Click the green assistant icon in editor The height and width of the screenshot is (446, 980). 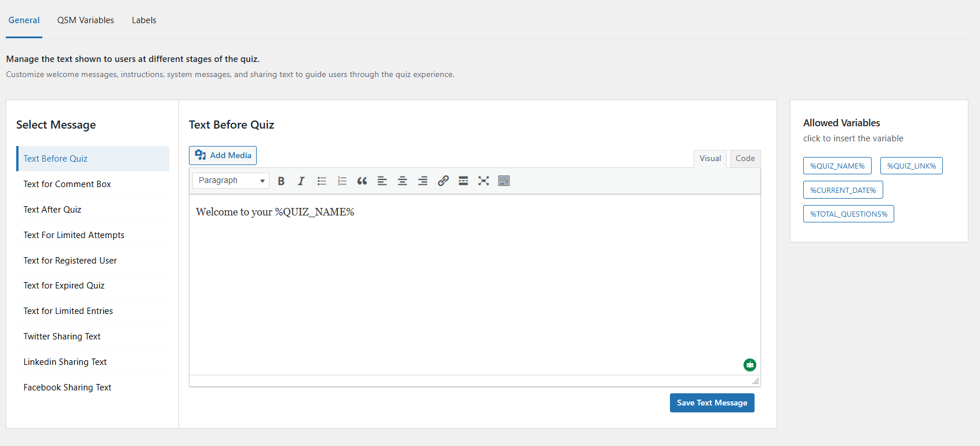(x=750, y=365)
